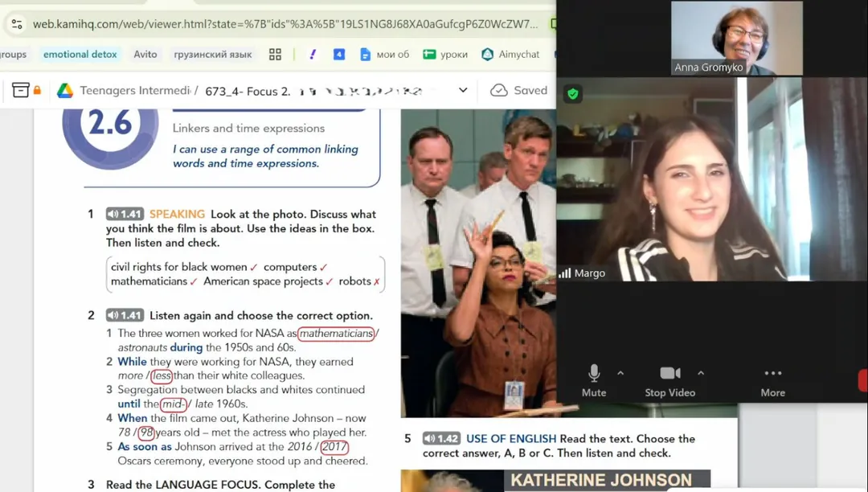The width and height of the screenshot is (868, 492).
Task: Expand the file title dropdown chevron
Action: (x=463, y=90)
